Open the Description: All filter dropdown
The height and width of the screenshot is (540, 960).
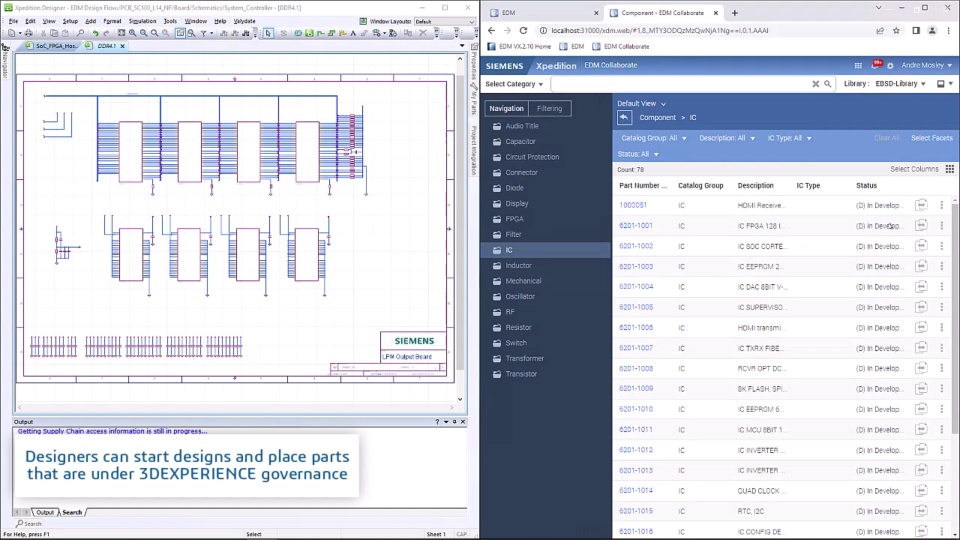[727, 138]
